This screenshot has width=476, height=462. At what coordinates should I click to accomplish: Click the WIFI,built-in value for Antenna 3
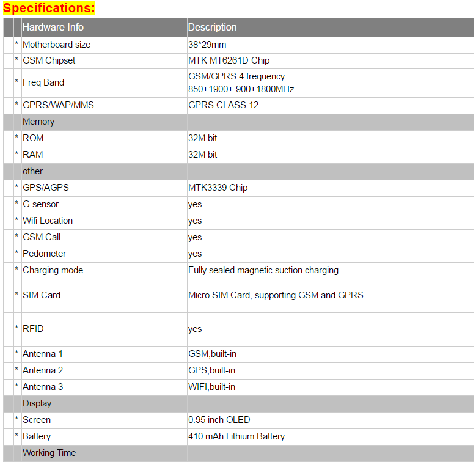click(211, 387)
